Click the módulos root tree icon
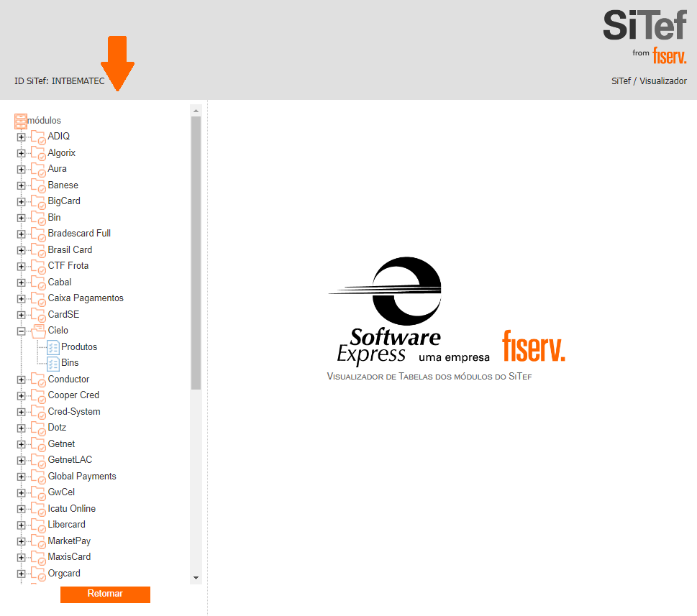This screenshot has height=616, width=697. (x=20, y=121)
